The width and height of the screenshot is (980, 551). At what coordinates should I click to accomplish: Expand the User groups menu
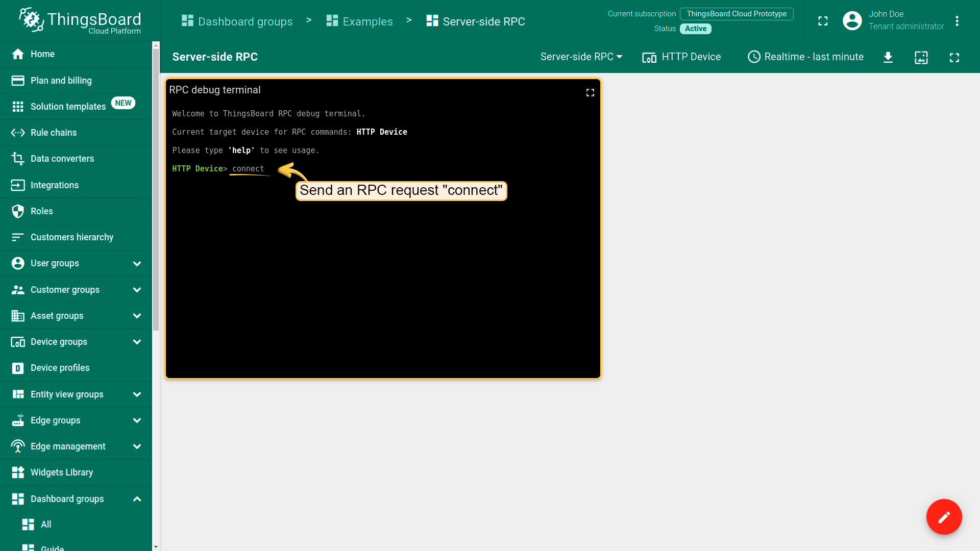pos(137,264)
